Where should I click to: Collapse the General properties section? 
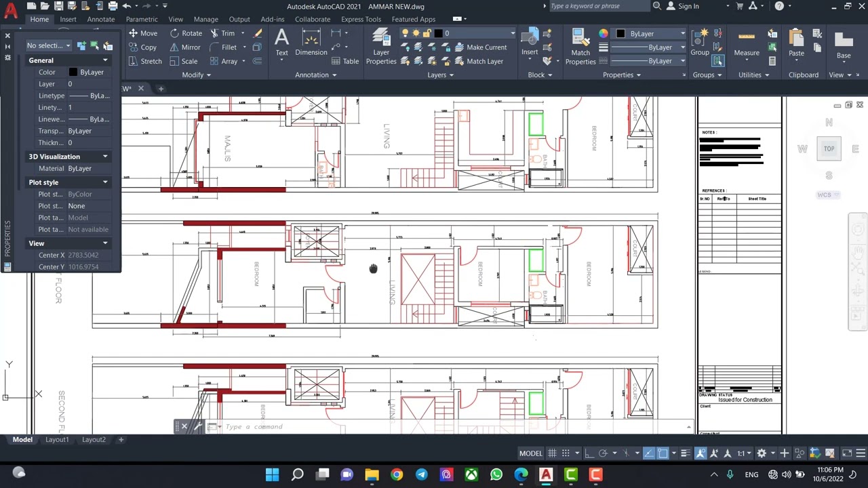(x=105, y=60)
